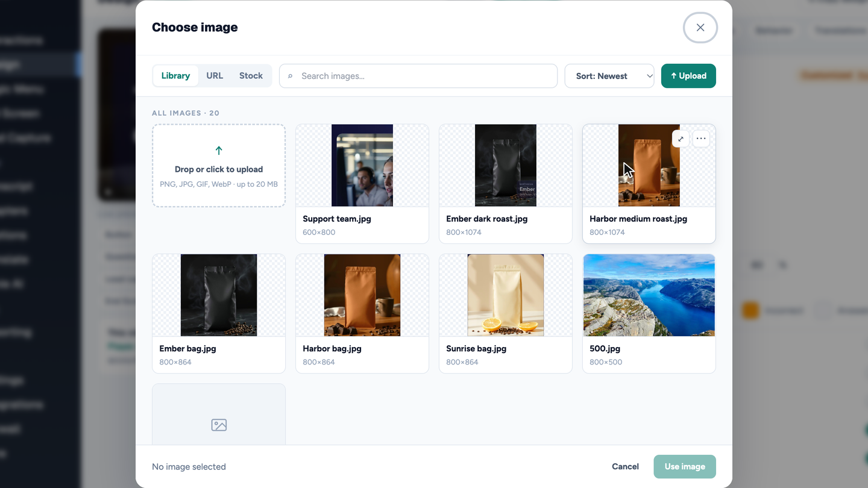Screen dimensions: 868x488
Task: Focus the Search images field
Action: pyautogui.click(x=418, y=76)
